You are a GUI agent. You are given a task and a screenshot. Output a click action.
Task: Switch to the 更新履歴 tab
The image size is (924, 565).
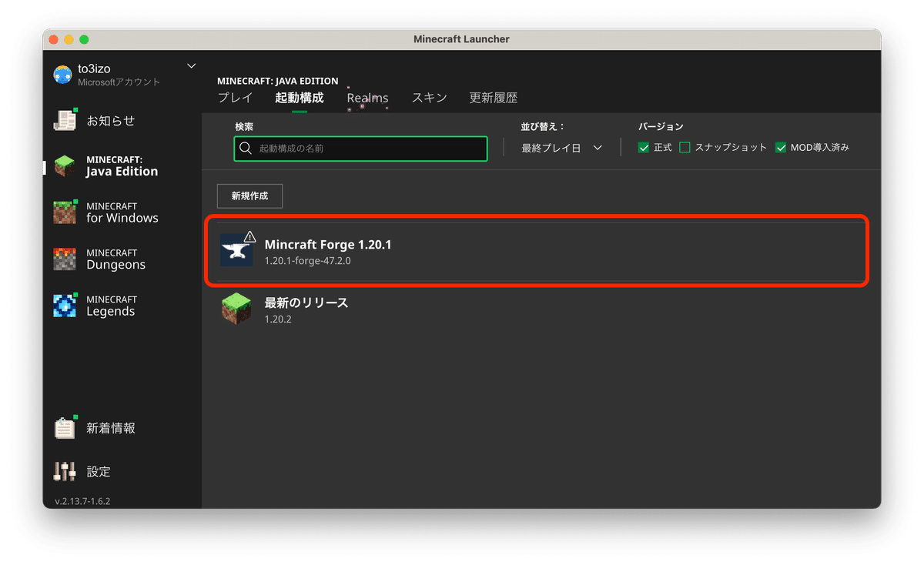494,98
